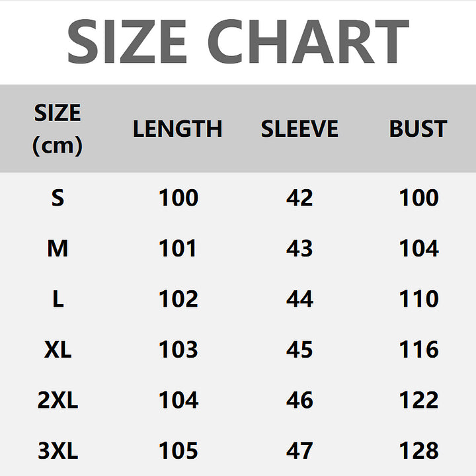Select the BUST column header
This screenshot has width=476, height=476.
[418, 129]
